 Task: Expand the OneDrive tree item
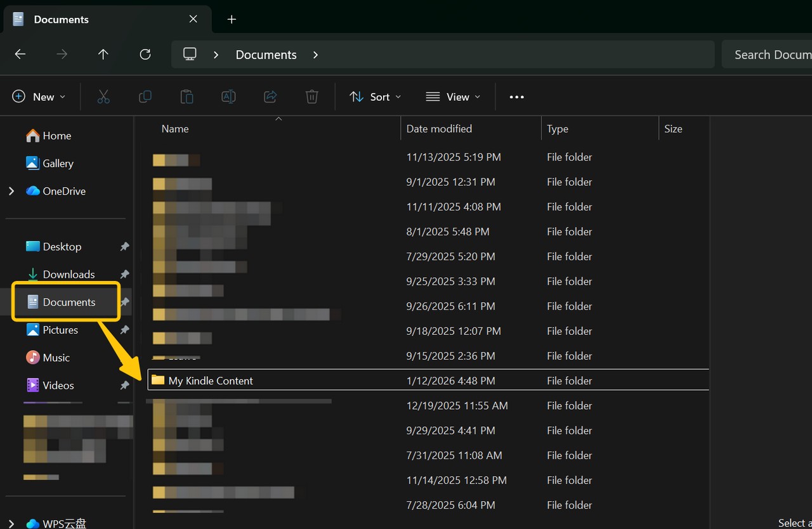12,191
